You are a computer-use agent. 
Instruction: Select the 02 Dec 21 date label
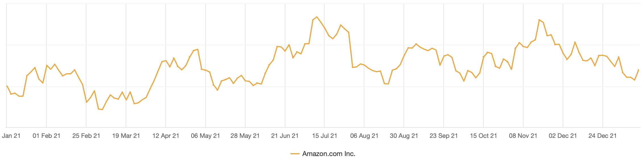point(563,136)
